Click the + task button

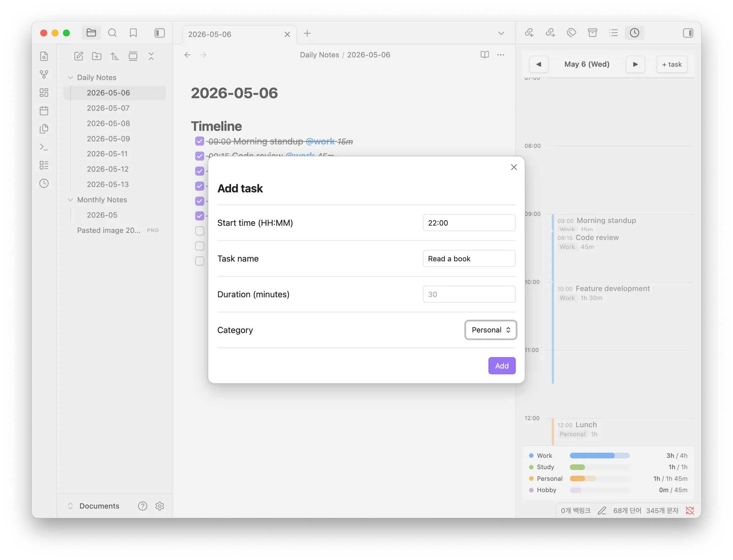pyautogui.click(x=672, y=64)
